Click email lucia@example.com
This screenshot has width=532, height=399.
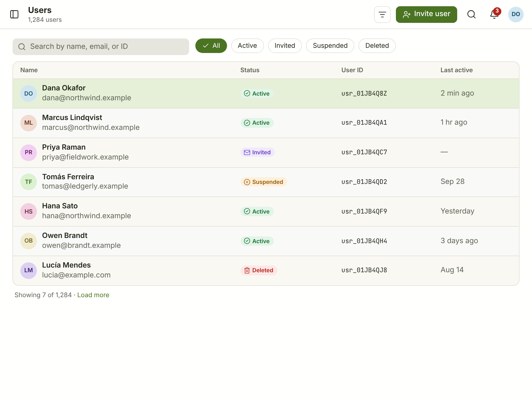click(x=76, y=275)
